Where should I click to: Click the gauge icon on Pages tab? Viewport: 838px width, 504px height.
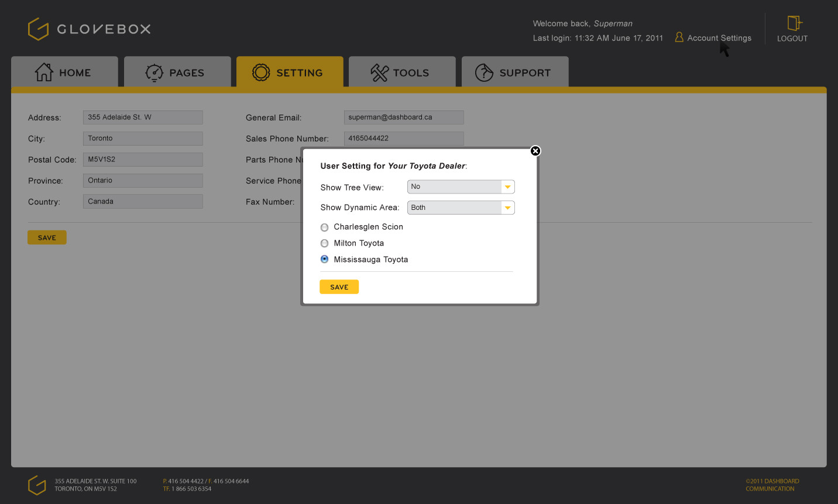tap(154, 73)
